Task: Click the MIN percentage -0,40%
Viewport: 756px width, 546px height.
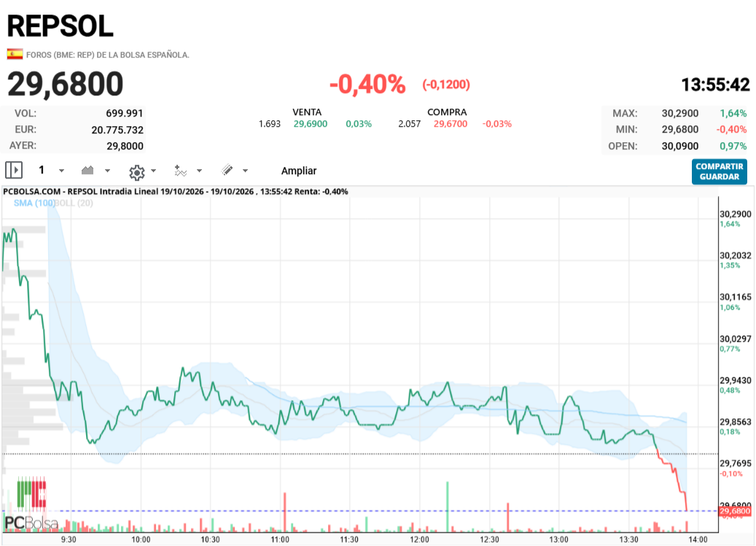Action: tap(731, 130)
